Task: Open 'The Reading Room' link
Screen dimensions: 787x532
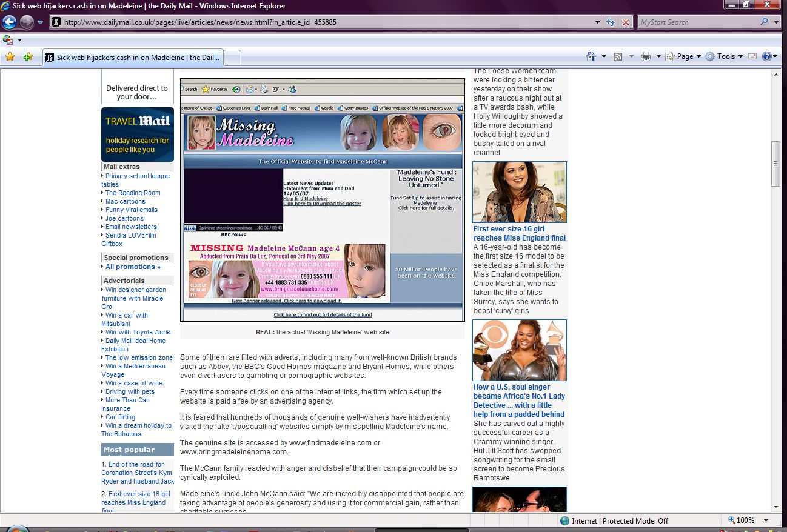Action: 133,193
